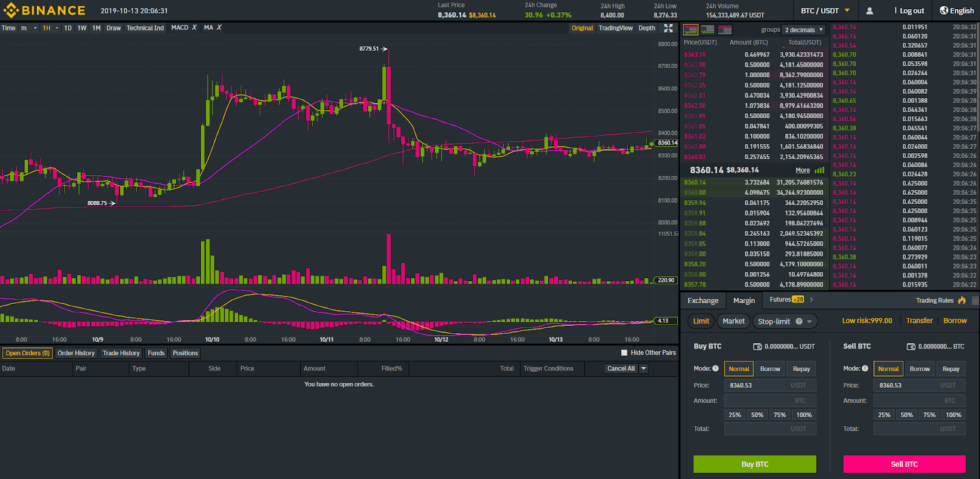Switch to Limit order type
The width and height of the screenshot is (980, 479).
point(701,321)
